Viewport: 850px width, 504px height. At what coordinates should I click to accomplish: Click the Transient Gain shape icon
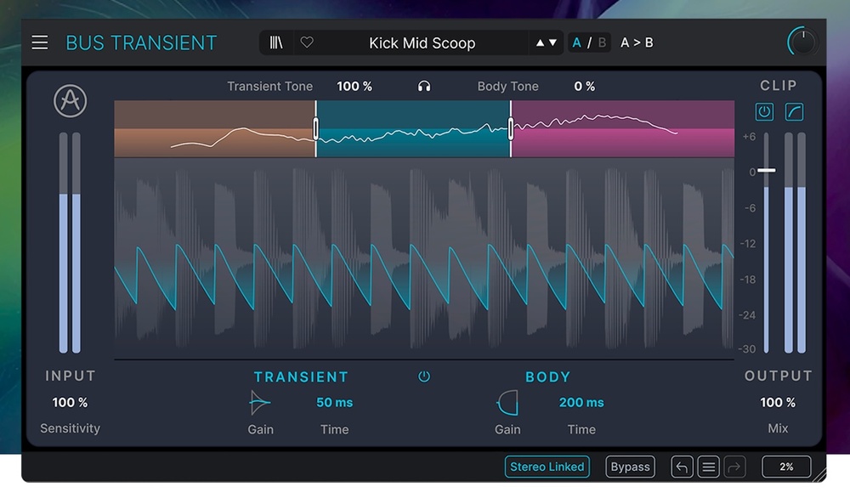[x=260, y=403]
